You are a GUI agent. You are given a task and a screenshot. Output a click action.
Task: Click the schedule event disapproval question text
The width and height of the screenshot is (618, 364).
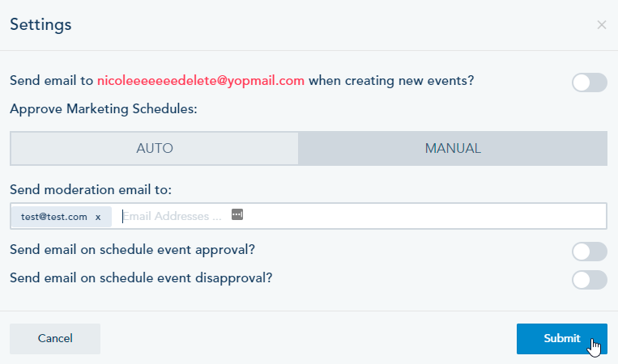tap(141, 278)
